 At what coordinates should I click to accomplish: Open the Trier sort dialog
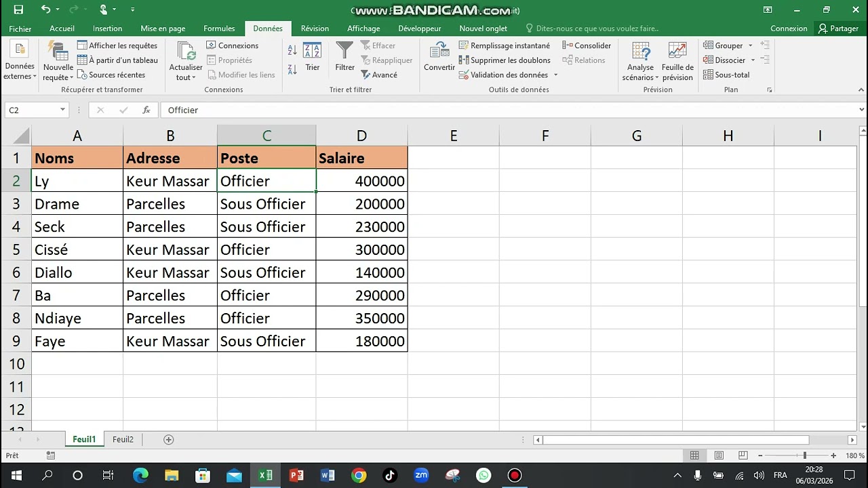[313, 57]
